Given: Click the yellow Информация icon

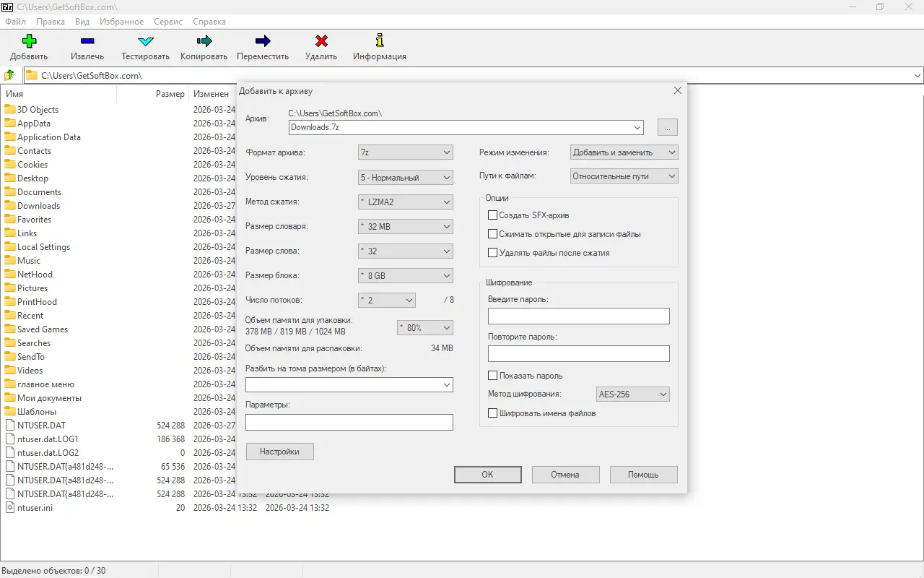Looking at the screenshot, I should (379, 42).
